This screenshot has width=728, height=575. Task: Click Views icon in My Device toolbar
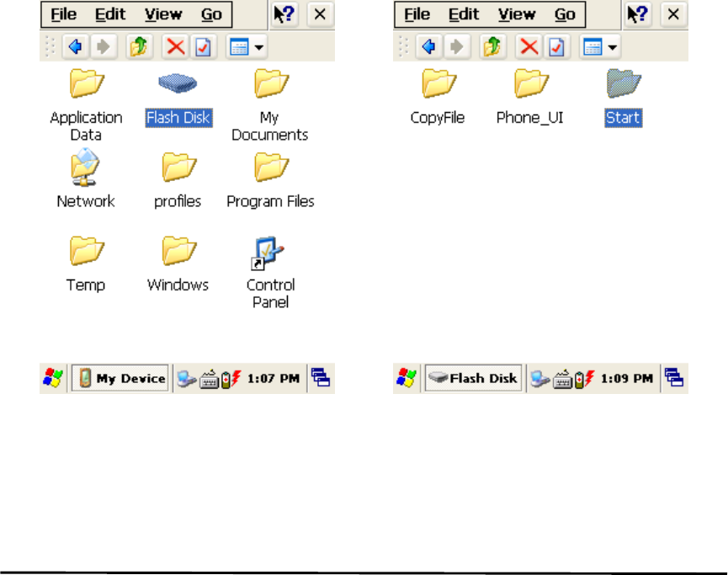240,46
